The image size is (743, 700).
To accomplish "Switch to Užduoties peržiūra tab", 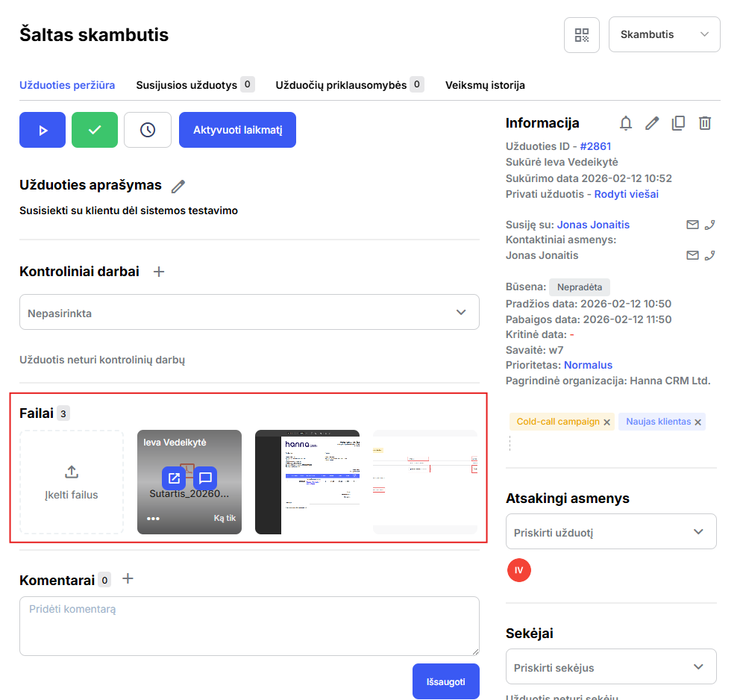I will (67, 85).
